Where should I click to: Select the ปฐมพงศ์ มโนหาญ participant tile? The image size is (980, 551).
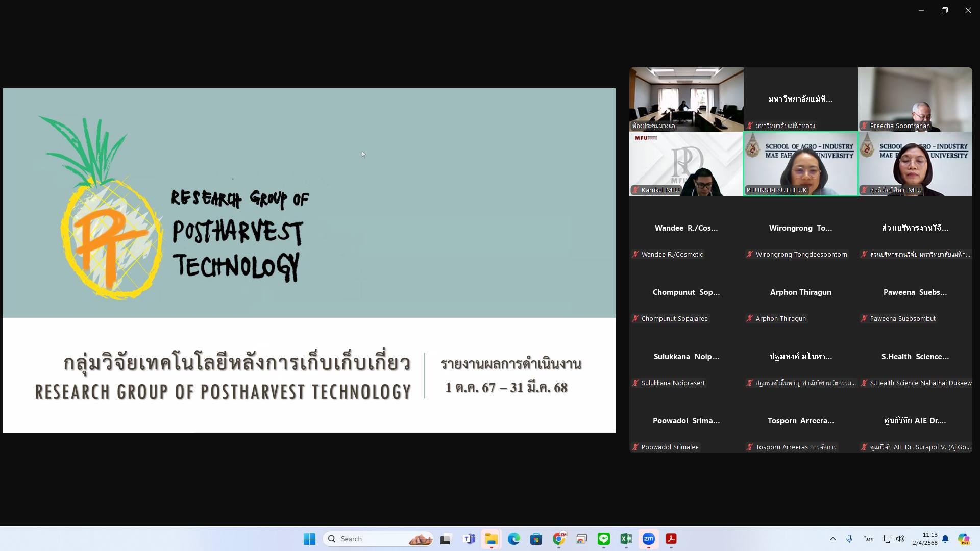801,357
